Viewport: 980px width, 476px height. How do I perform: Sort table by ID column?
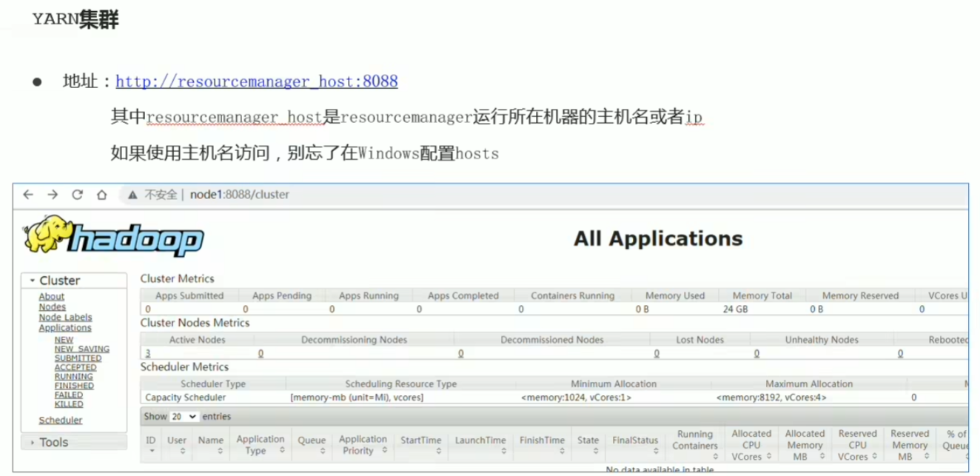click(151, 445)
